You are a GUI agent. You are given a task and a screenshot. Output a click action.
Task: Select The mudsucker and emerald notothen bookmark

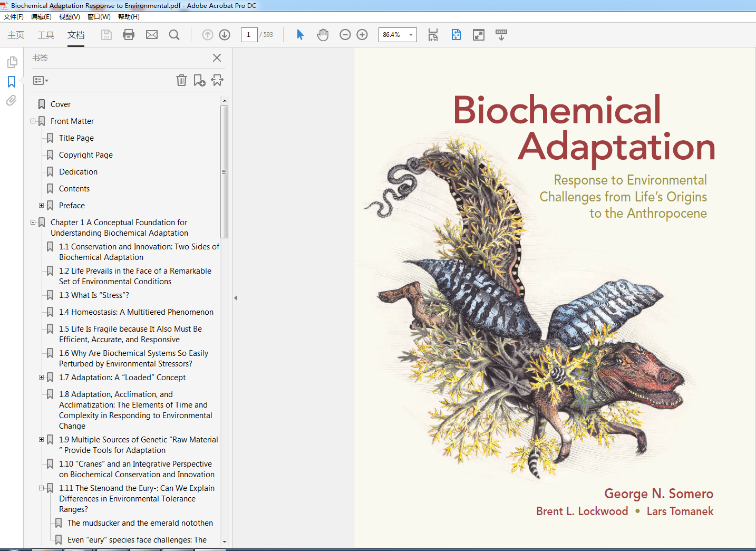click(140, 523)
